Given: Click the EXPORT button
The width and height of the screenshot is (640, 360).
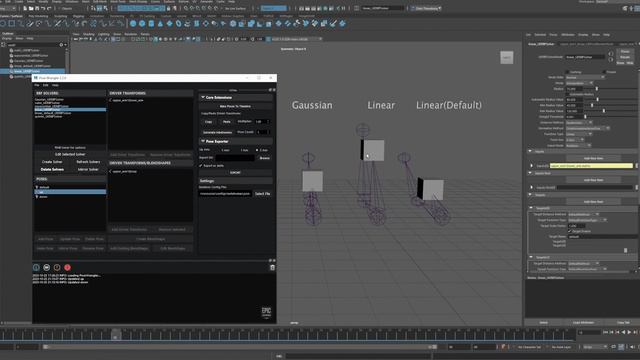Looking at the screenshot, I should [x=235, y=173].
